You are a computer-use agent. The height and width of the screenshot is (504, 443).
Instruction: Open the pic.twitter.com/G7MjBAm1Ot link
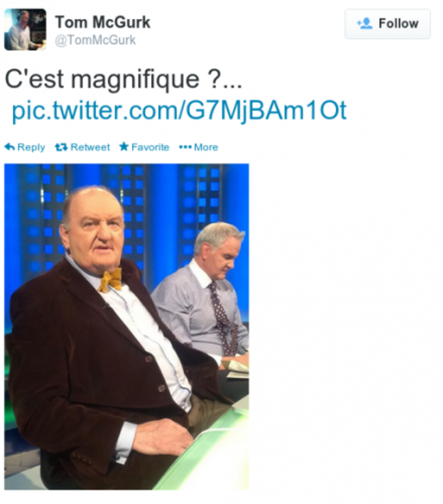coord(179,110)
